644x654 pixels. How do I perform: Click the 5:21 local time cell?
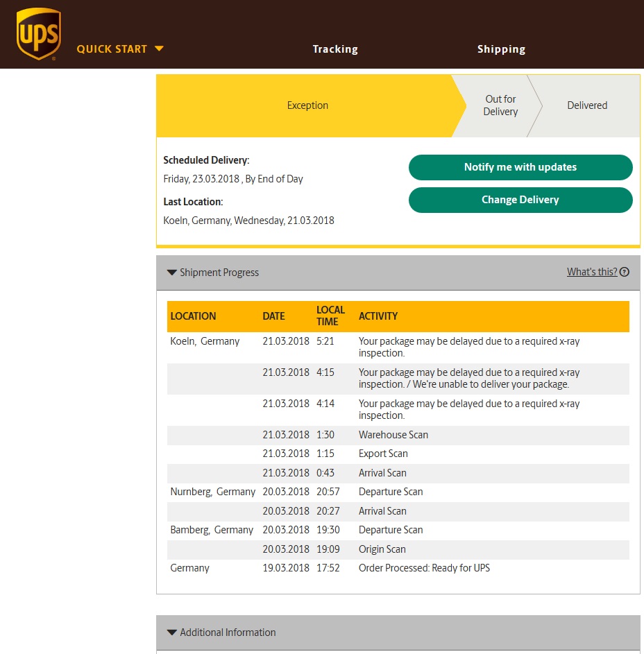(x=325, y=341)
